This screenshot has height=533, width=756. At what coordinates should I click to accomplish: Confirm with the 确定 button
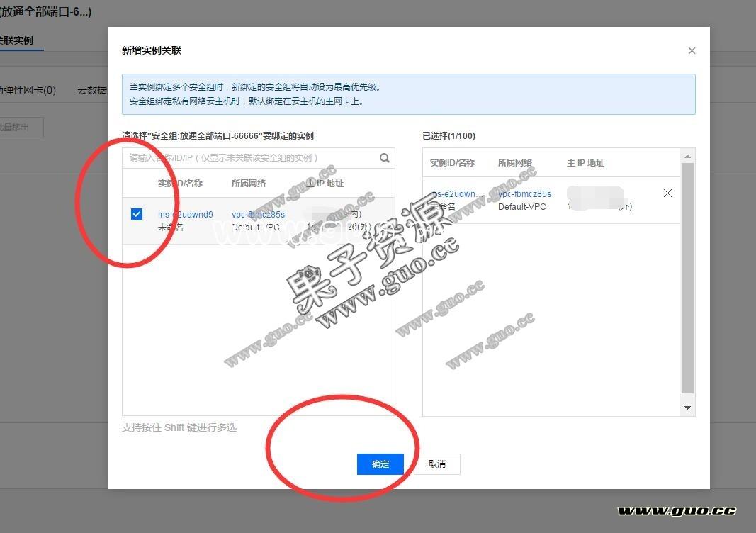[380, 464]
